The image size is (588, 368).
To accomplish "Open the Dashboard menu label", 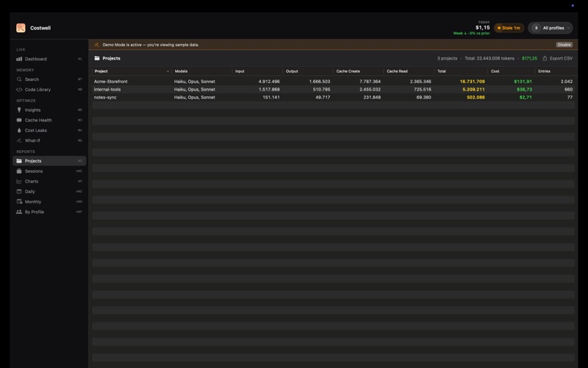I will point(36,59).
